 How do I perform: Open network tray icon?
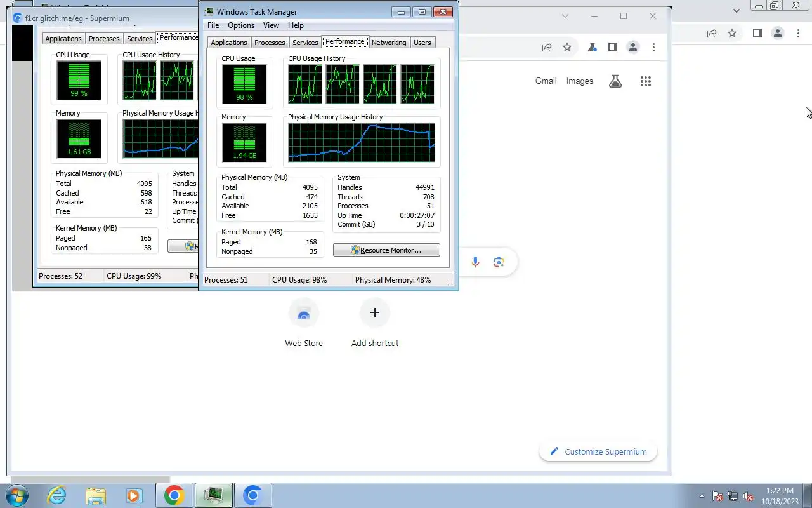pyautogui.click(x=733, y=496)
